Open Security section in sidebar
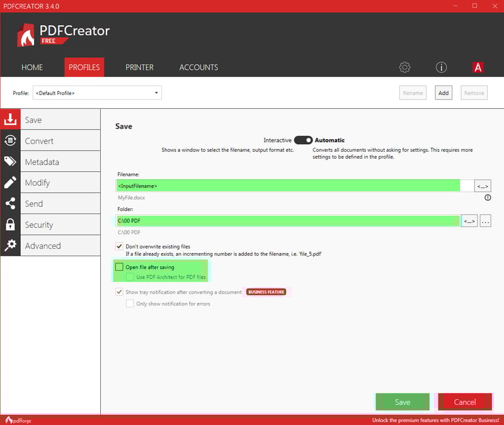504x425 pixels. (60, 225)
